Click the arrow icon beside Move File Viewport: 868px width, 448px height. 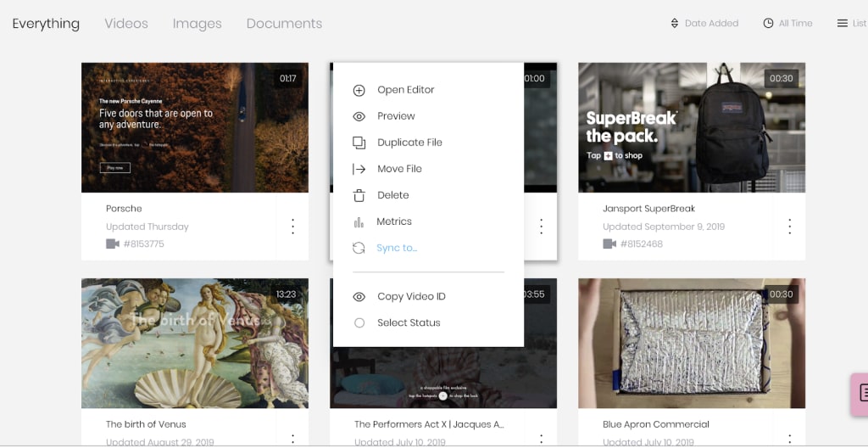359,169
